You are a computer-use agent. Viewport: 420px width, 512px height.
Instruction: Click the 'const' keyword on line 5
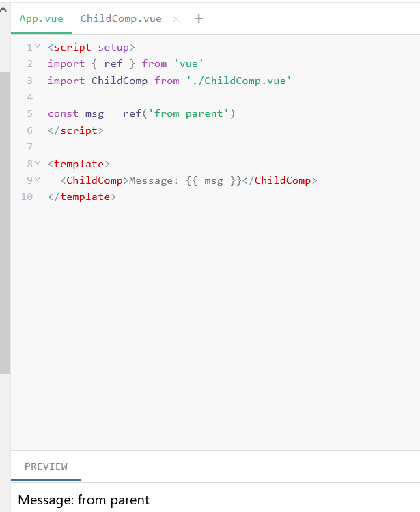click(63, 113)
